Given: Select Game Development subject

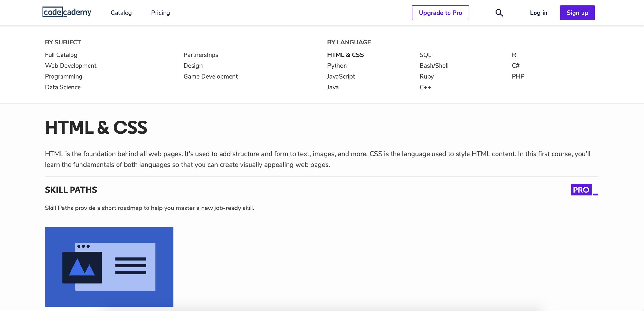Looking at the screenshot, I should tap(211, 77).
